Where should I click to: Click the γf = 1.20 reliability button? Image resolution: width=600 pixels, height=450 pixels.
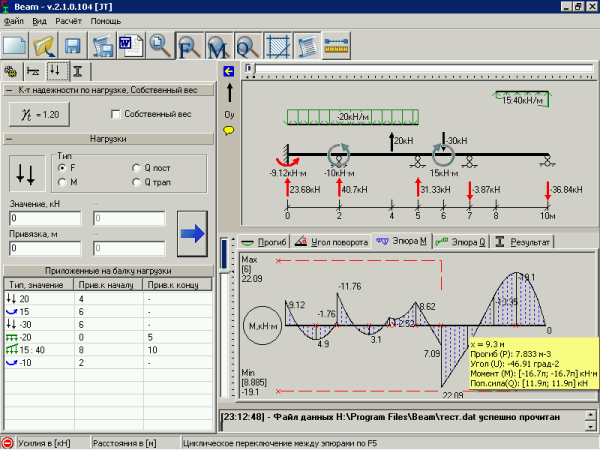[x=39, y=114]
